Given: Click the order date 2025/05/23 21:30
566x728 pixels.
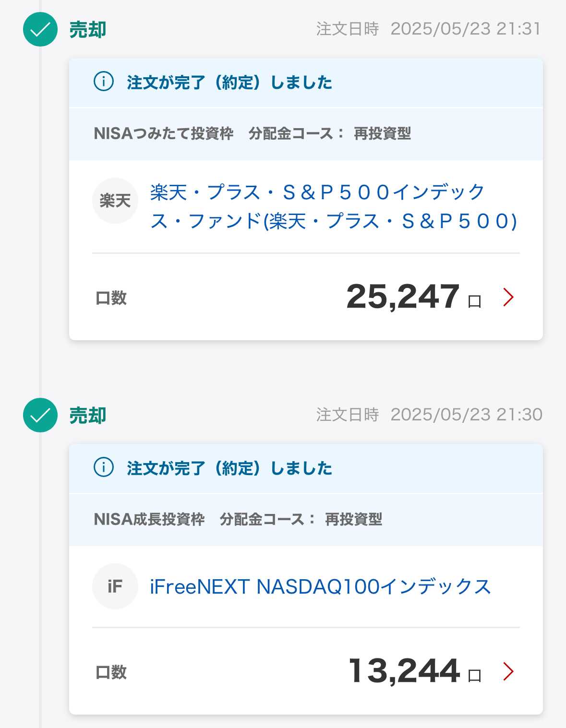Looking at the screenshot, I should pyautogui.click(x=466, y=415).
